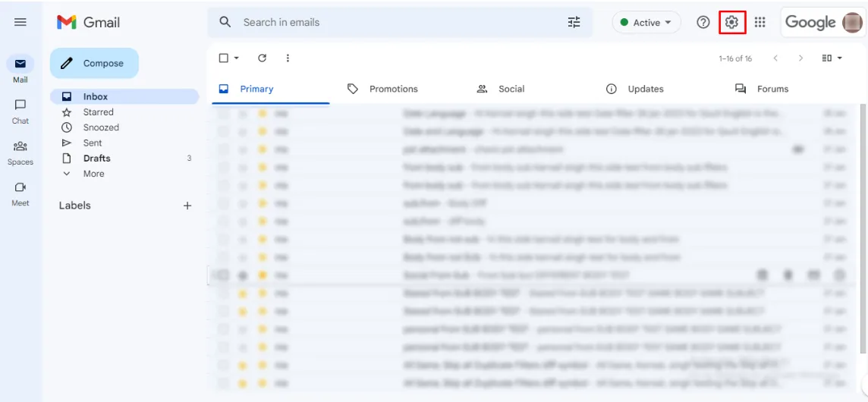The image size is (868, 402).
Task: Switch to the Promotions tab
Action: pos(393,89)
